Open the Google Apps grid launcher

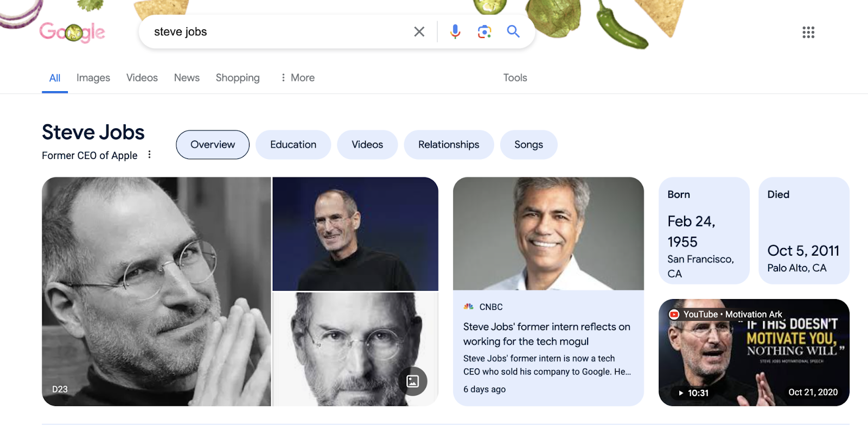(x=808, y=32)
